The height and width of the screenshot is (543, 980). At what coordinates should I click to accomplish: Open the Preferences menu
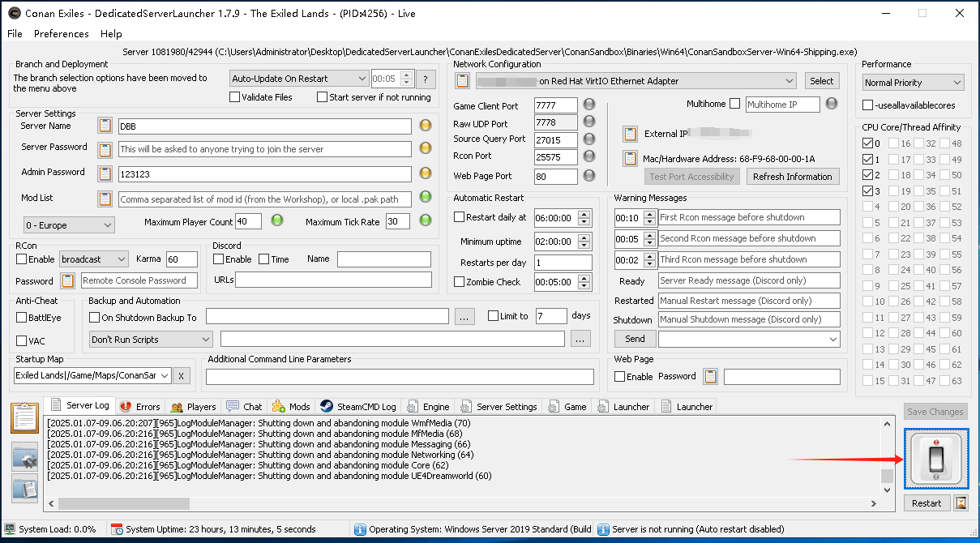coord(62,34)
